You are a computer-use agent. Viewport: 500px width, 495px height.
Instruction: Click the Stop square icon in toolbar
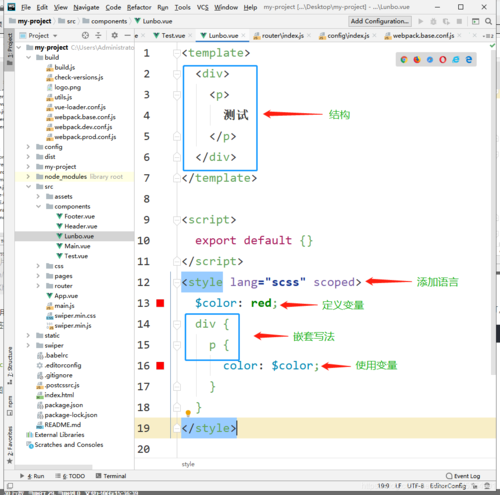(459, 21)
